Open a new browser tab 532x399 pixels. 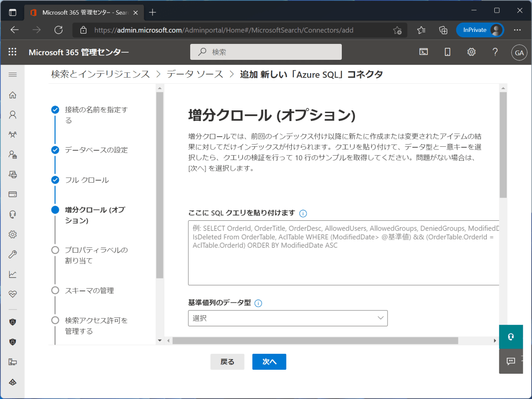[153, 12]
